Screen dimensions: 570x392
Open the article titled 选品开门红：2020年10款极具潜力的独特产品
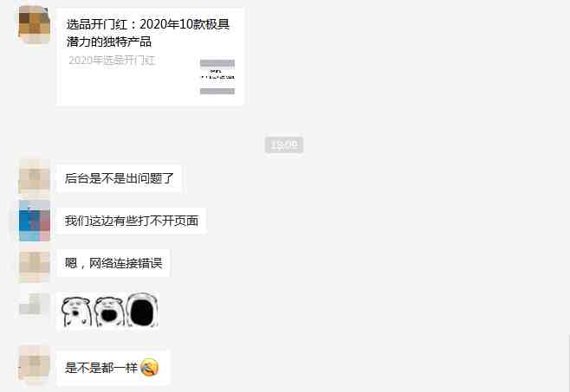click(x=148, y=33)
